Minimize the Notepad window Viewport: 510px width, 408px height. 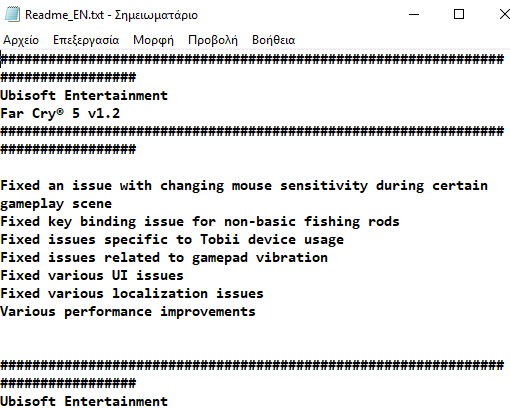[x=414, y=14]
